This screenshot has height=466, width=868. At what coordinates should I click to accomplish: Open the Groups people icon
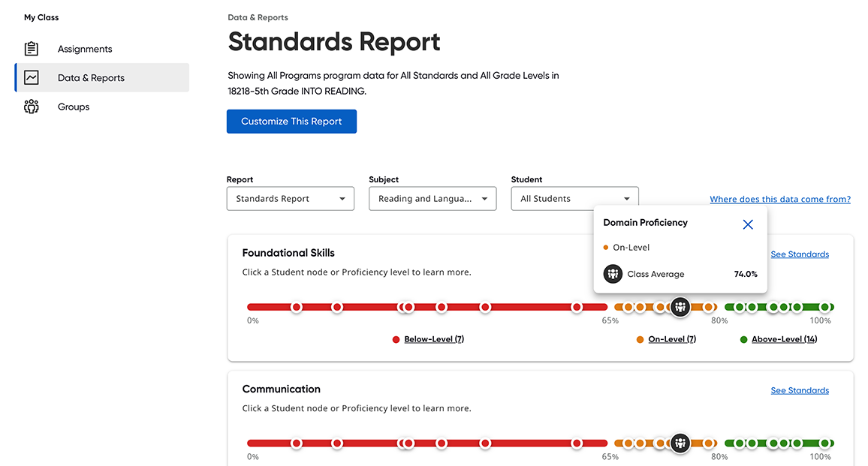tap(32, 107)
